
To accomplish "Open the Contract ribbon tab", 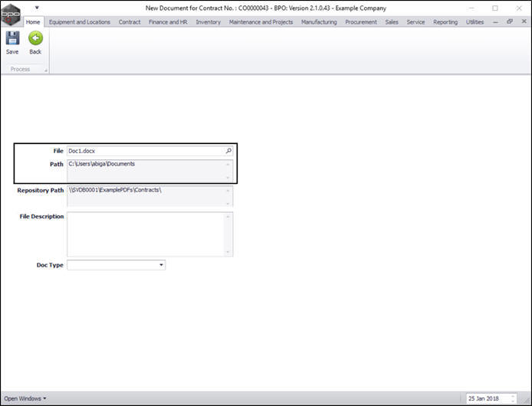I will (x=130, y=22).
